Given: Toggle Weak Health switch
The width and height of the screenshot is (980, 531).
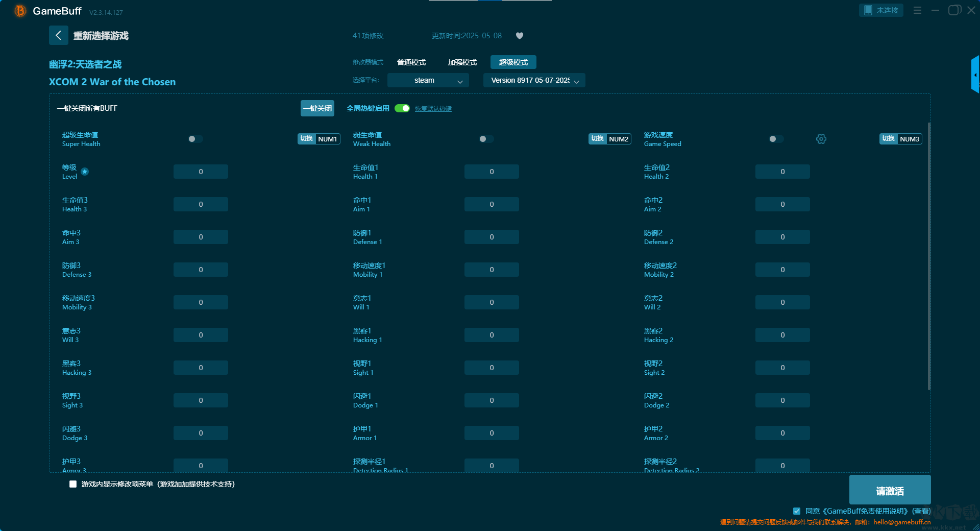Looking at the screenshot, I should click(x=486, y=139).
